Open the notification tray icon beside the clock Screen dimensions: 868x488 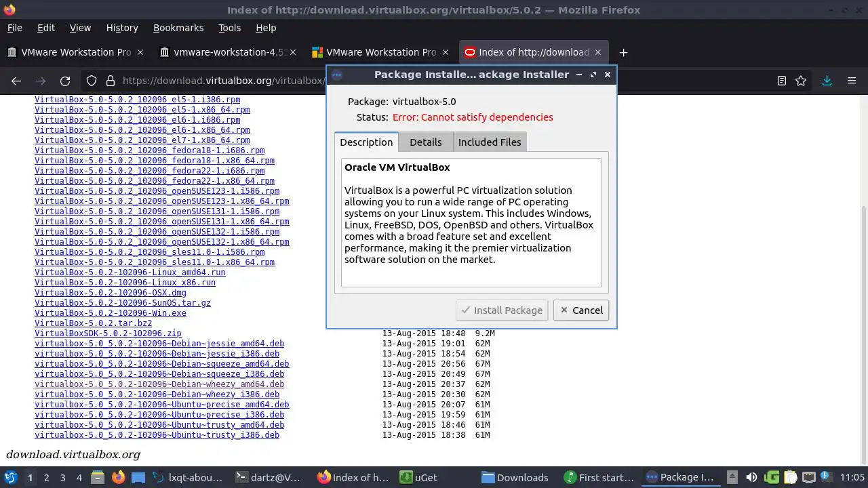click(x=827, y=478)
